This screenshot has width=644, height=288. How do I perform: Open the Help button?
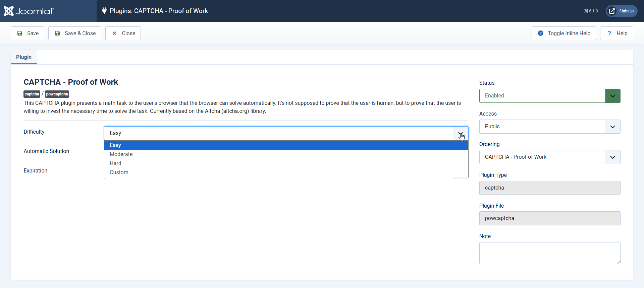coord(616,33)
